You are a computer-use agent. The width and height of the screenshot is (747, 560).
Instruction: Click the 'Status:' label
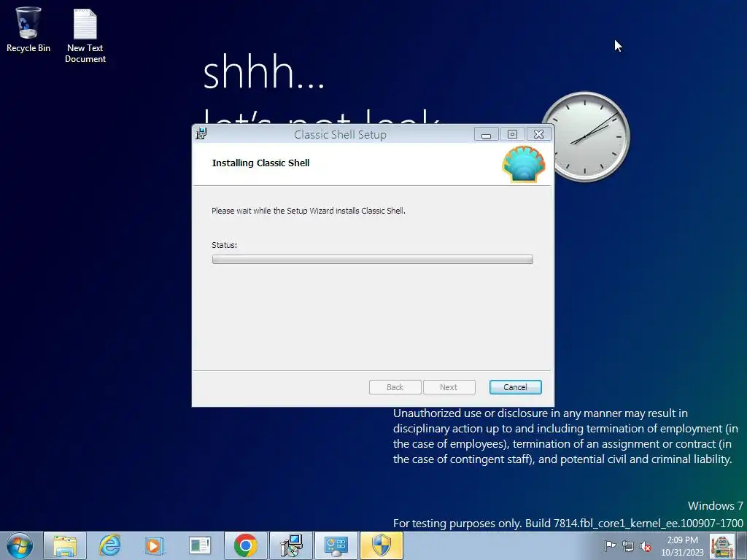pos(225,245)
